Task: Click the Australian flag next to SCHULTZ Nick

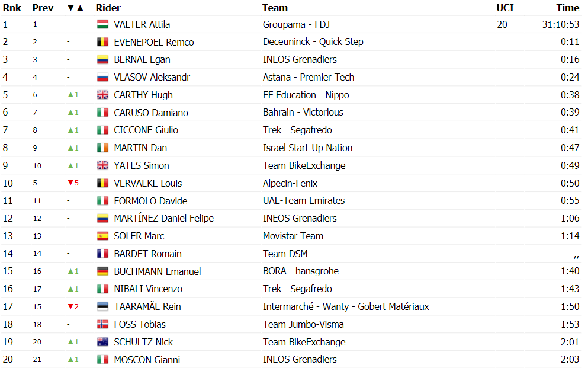Action: click(102, 342)
